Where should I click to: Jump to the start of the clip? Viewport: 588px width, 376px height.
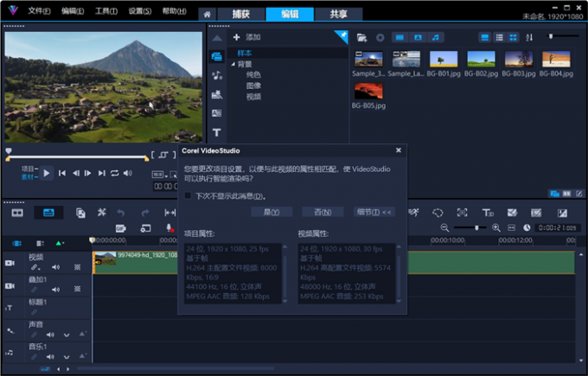62,173
